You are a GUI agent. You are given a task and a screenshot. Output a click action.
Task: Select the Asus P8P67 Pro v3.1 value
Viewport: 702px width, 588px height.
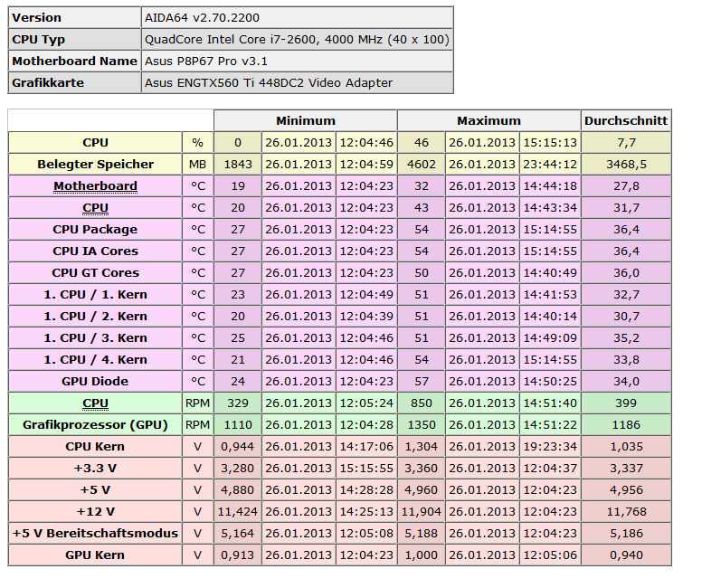point(206,62)
